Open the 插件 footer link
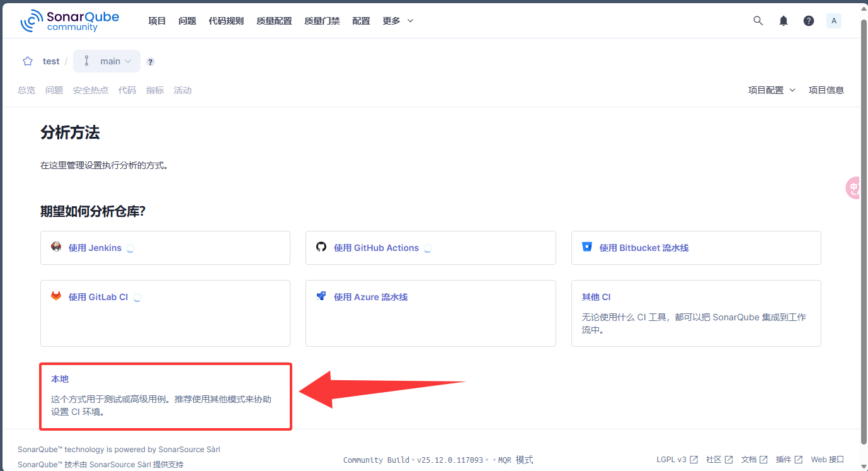 [789, 460]
